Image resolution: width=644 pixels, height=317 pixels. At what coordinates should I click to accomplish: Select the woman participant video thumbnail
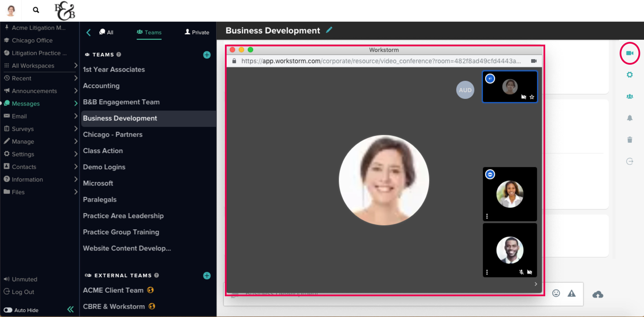click(510, 194)
